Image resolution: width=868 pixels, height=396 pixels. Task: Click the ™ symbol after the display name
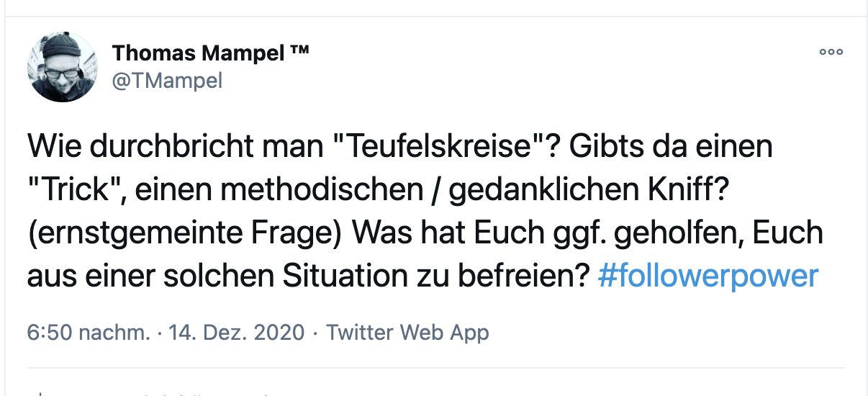coord(299,53)
